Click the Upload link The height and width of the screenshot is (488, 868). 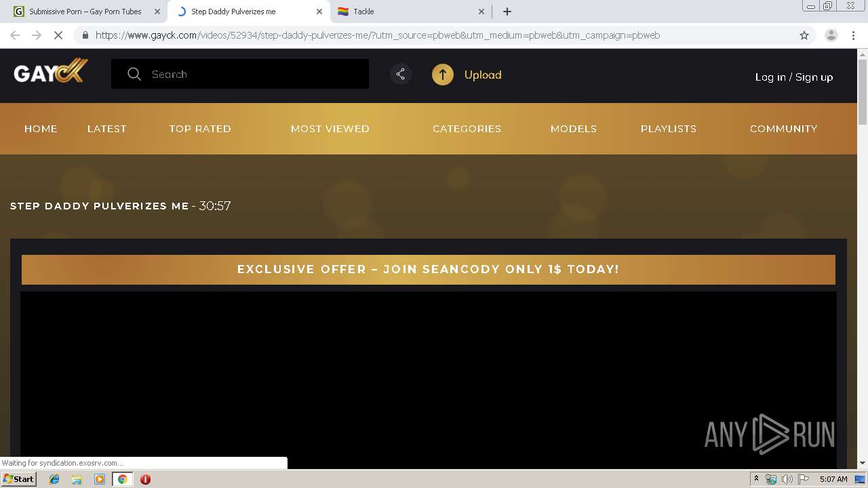pyautogui.click(x=483, y=75)
